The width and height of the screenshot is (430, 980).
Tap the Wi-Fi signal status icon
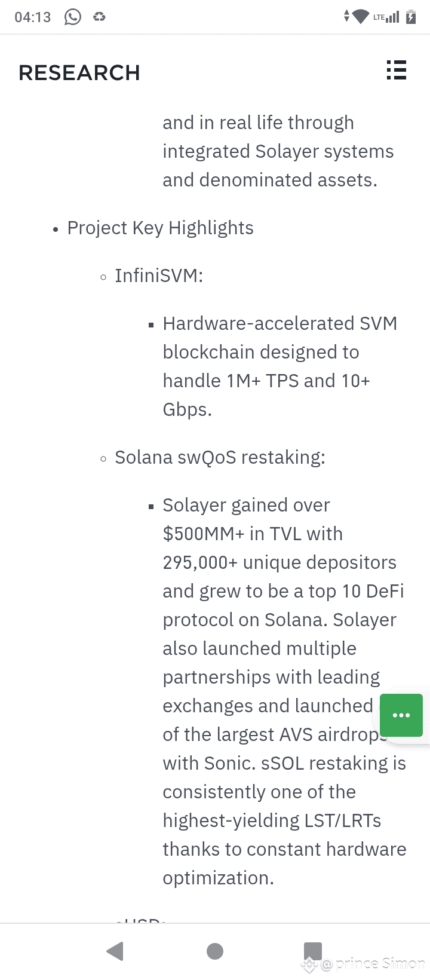(x=360, y=17)
